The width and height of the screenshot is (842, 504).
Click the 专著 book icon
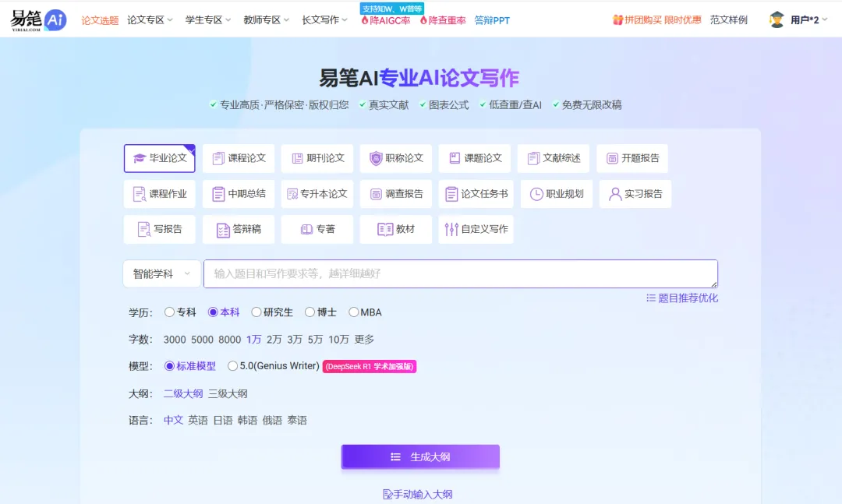pyautogui.click(x=306, y=229)
